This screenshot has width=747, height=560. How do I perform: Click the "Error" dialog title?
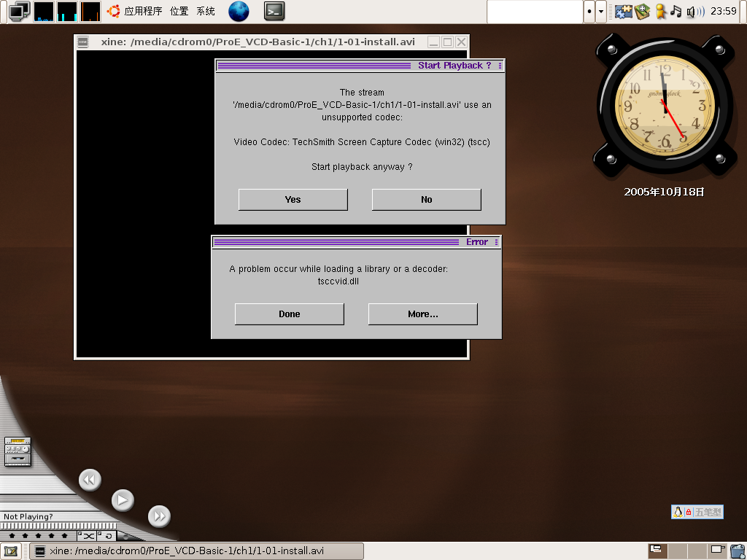(x=477, y=242)
